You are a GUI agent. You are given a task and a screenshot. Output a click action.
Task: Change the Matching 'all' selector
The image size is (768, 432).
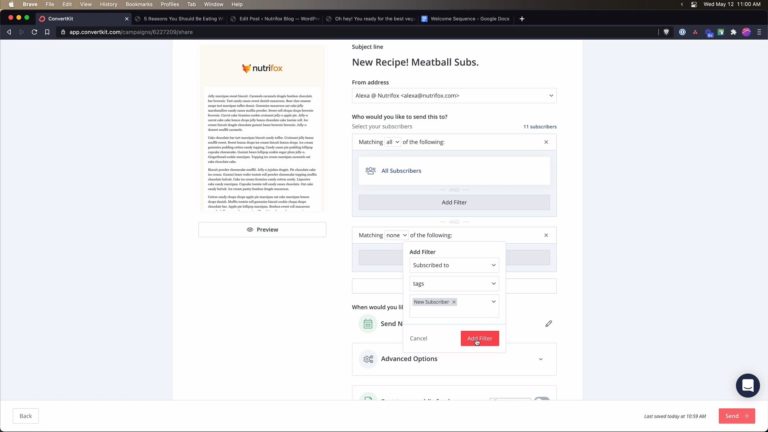(392, 142)
